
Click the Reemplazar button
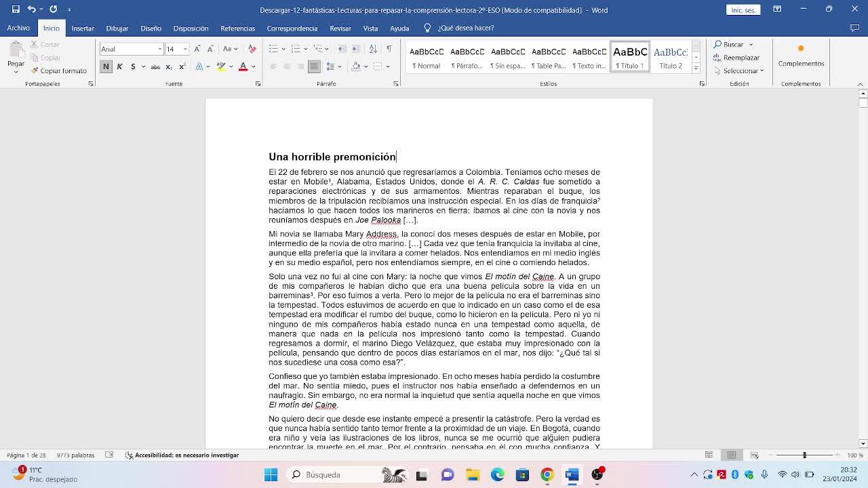point(736,58)
